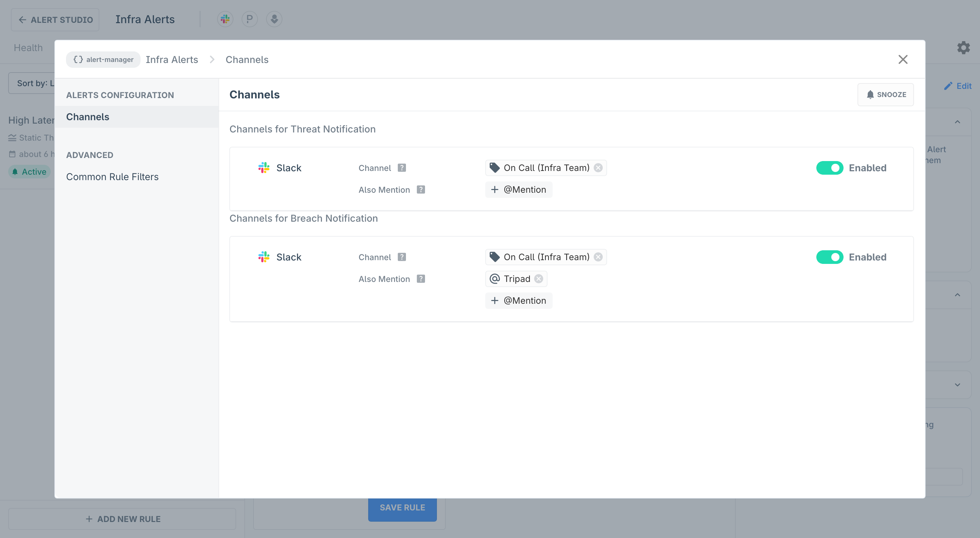Image resolution: width=980 pixels, height=538 pixels.
Task: Click the Slack icon for Breach Notification
Action: [x=264, y=256]
